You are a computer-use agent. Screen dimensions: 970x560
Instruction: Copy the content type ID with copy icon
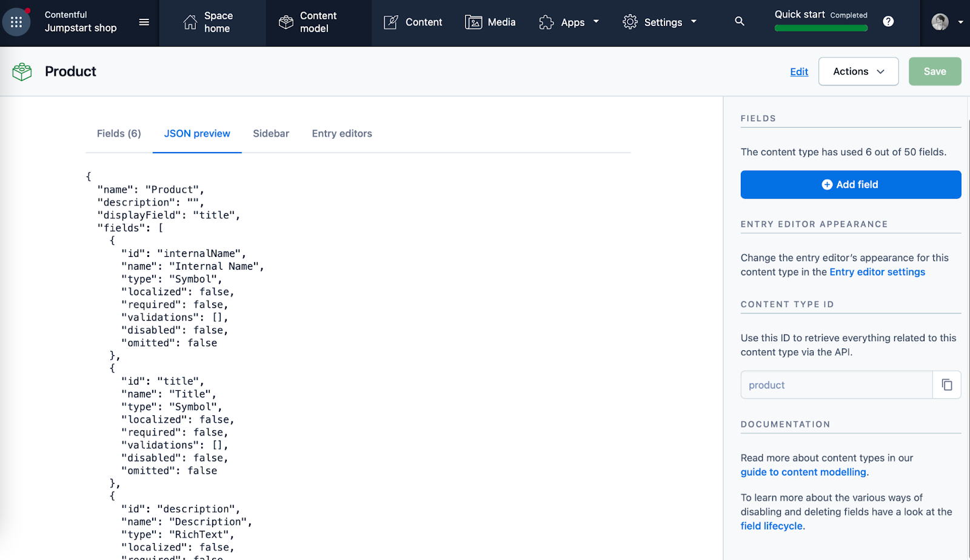coord(946,384)
